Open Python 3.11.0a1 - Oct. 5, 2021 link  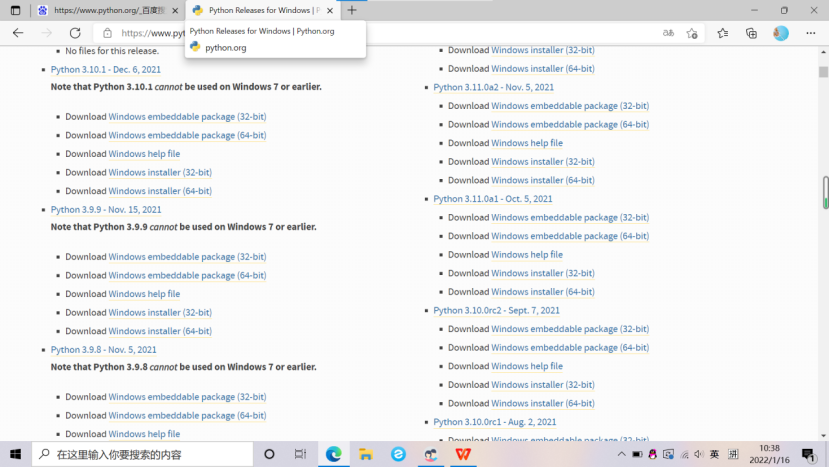492,199
